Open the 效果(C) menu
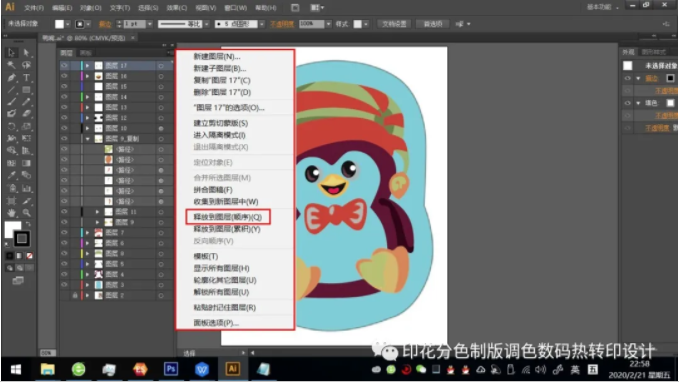 [x=177, y=8]
